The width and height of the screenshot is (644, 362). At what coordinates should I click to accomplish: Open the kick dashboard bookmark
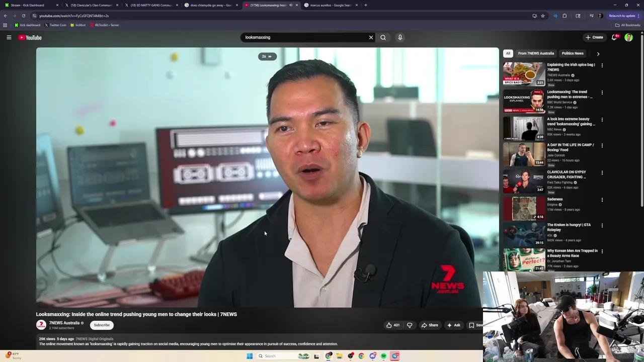(x=28, y=25)
